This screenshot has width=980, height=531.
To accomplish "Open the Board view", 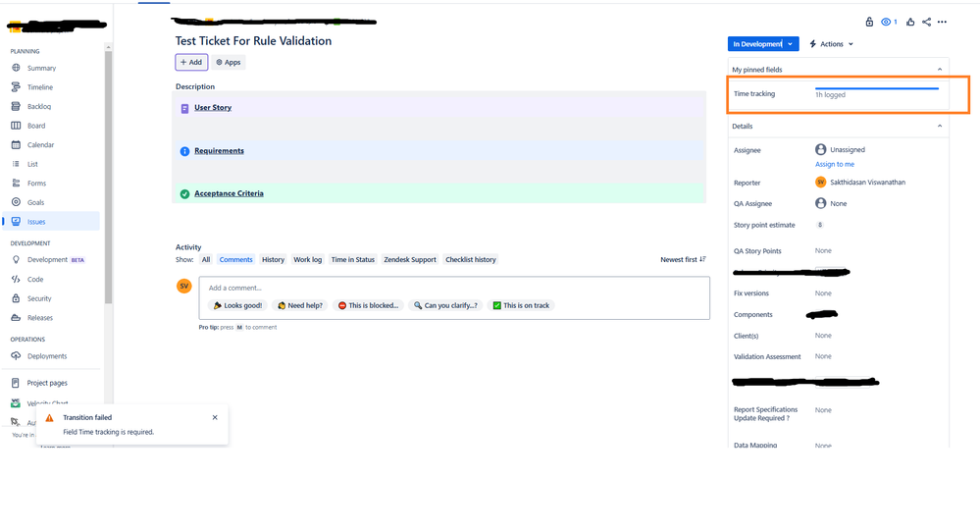I will [x=36, y=126].
